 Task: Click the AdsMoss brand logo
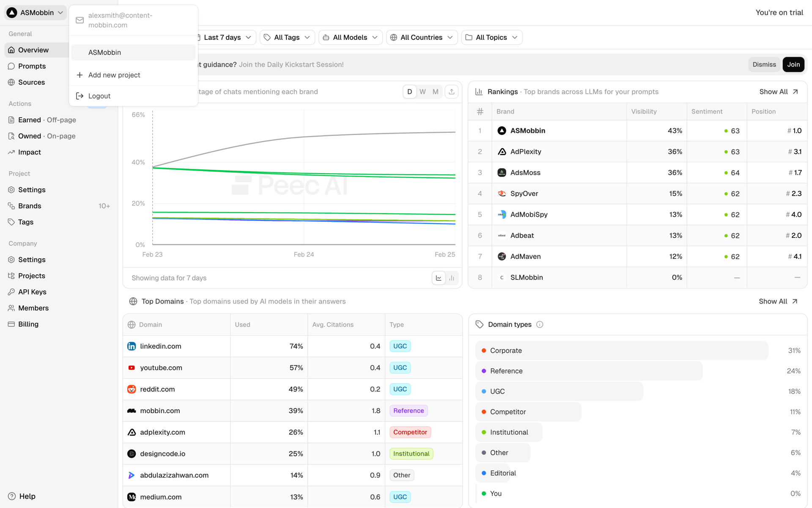(x=502, y=173)
